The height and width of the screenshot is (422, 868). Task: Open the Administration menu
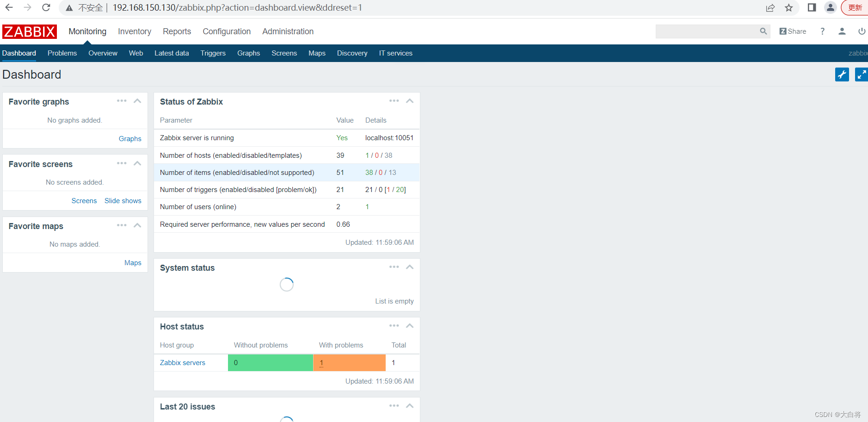tap(288, 31)
